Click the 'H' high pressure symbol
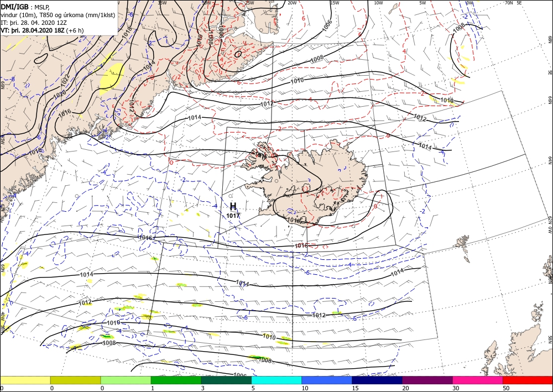This screenshot has width=553, height=392. coord(233,207)
